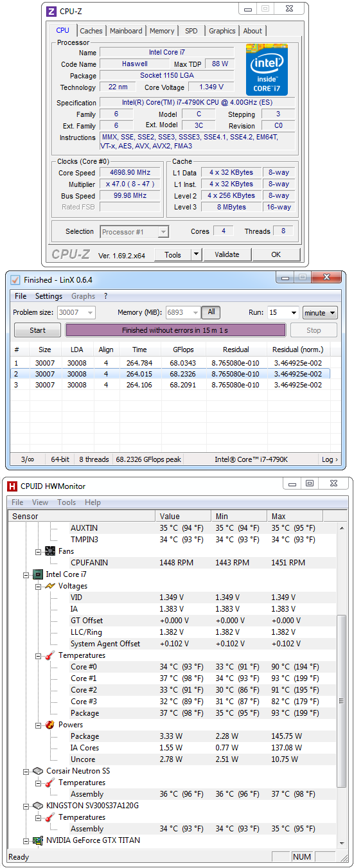Open the Problem size dropdown in LinX
Screen dimensions: 354x868
click(x=89, y=312)
